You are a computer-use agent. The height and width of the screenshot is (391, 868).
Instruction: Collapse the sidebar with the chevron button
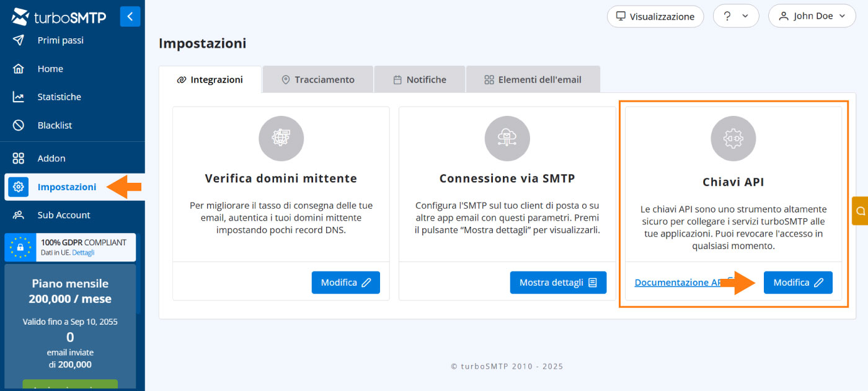[130, 17]
